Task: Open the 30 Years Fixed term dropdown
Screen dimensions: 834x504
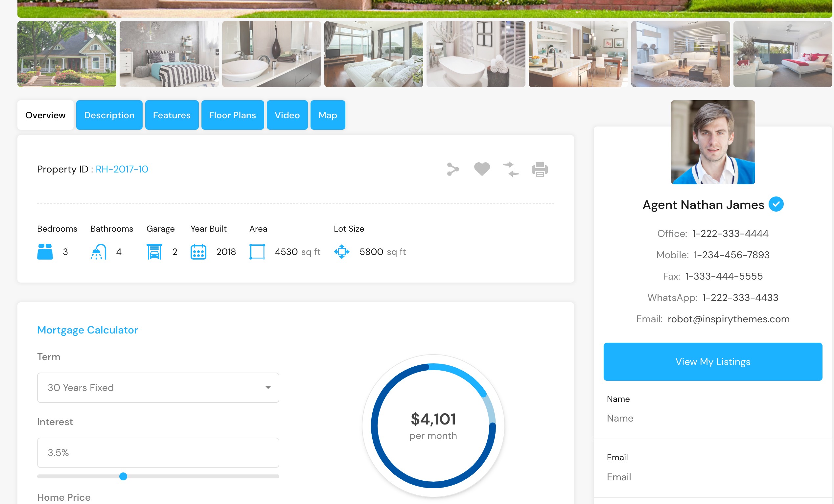Action: [x=158, y=388]
